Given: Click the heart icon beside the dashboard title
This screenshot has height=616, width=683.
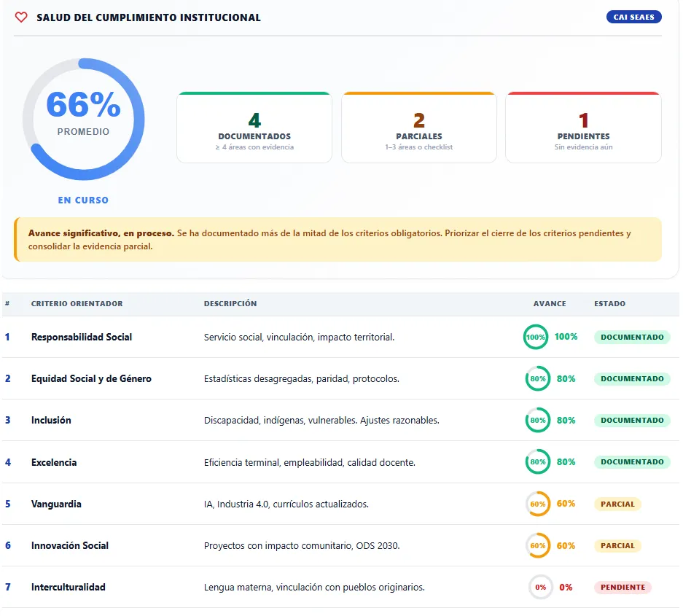Looking at the screenshot, I should (21, 17).
